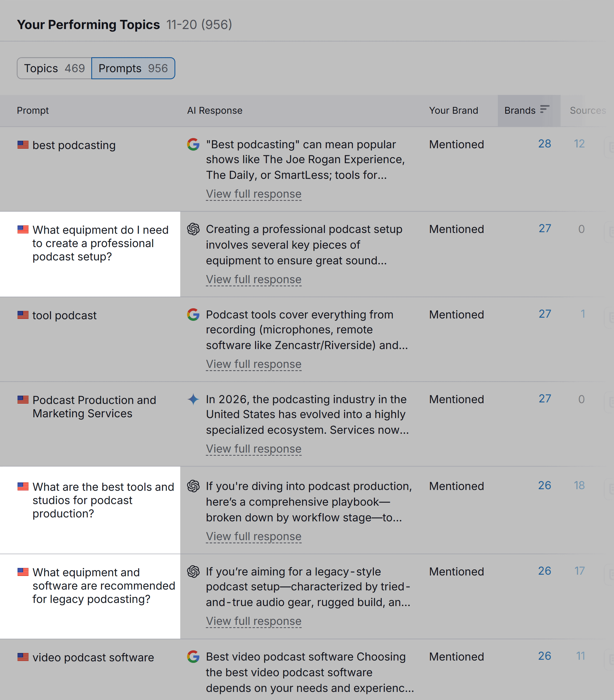Click the Sources column header
This screenshot has width=614, height=700.
[x=587, y=110]
